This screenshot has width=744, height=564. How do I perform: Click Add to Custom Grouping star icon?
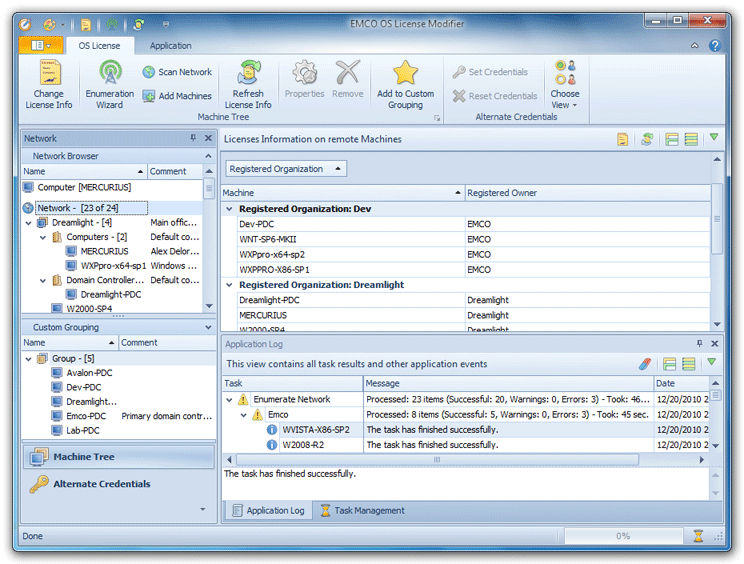(x=405, y=74)
